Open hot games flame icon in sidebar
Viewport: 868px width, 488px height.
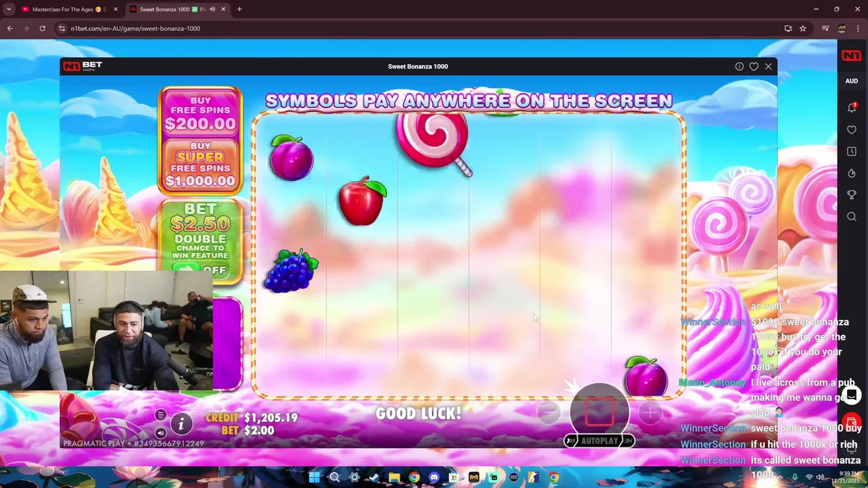(852, 173)
